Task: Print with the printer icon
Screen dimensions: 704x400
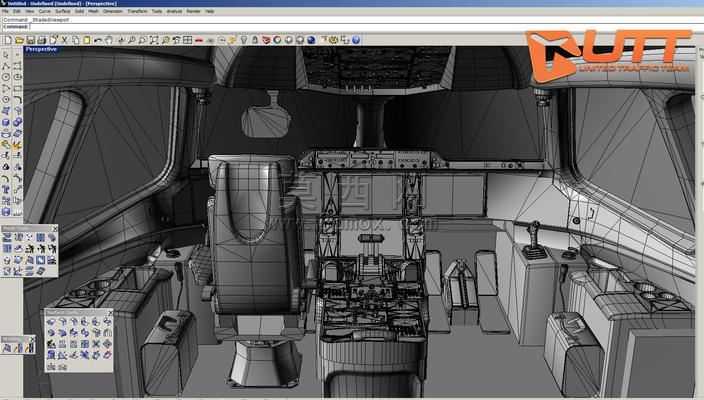Action: (x=41, y=40)
